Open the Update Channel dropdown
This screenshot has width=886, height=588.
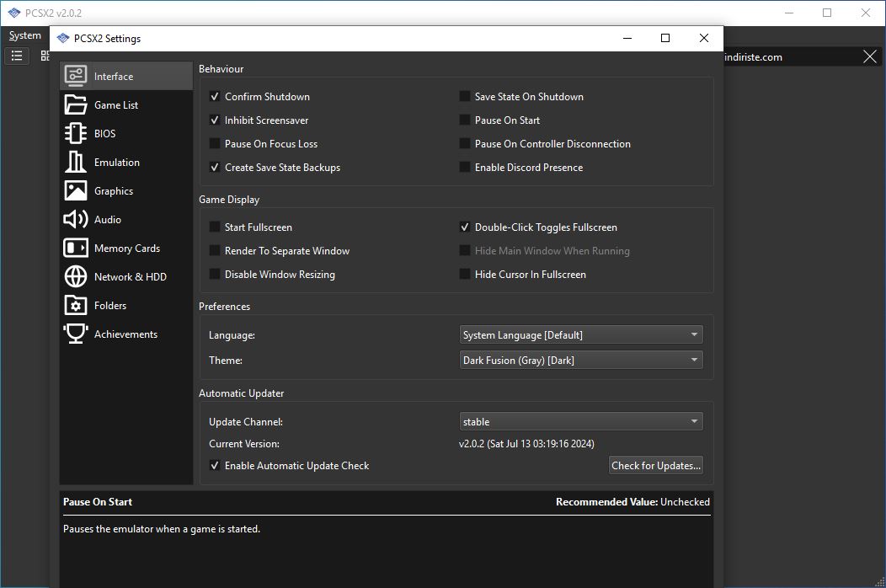click(581, 422)
